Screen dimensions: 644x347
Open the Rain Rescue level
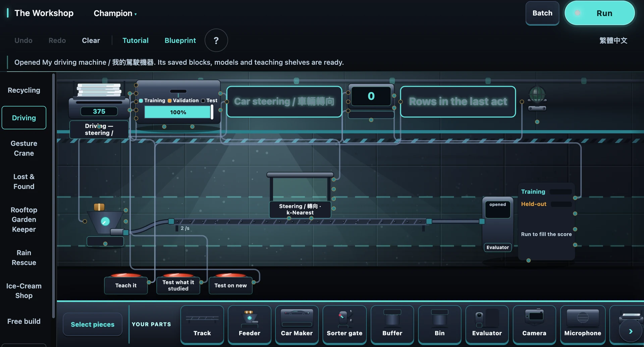pos(24,257)
